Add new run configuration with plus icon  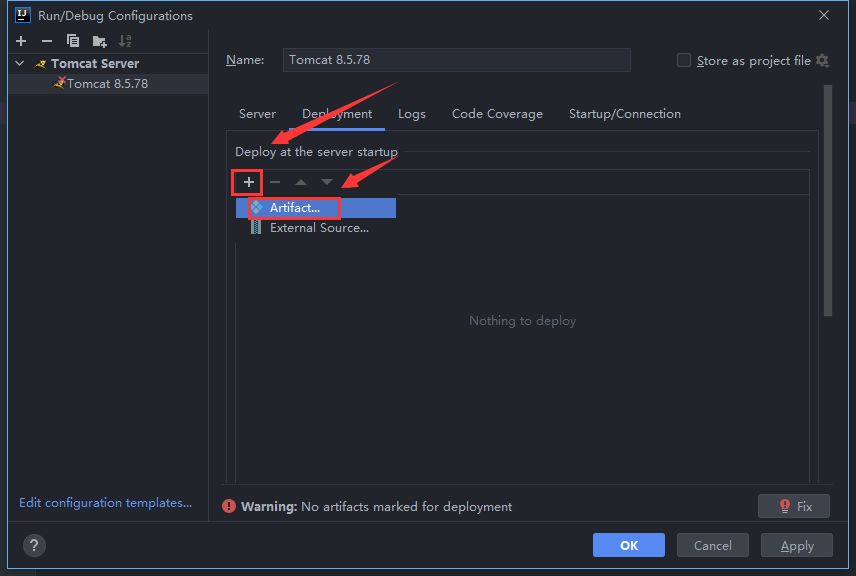(21, 41)
